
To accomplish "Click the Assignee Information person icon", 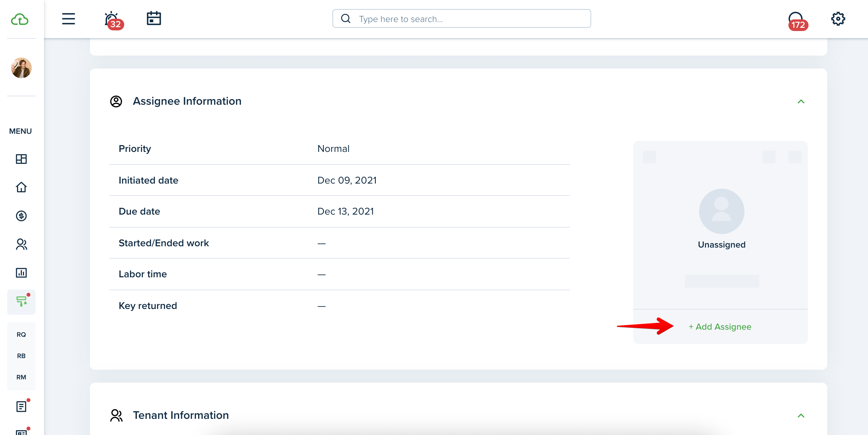I will coord(116,101).
